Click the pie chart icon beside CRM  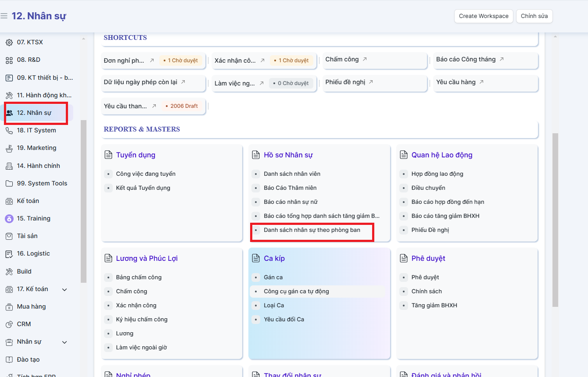[x=9, y=324]
